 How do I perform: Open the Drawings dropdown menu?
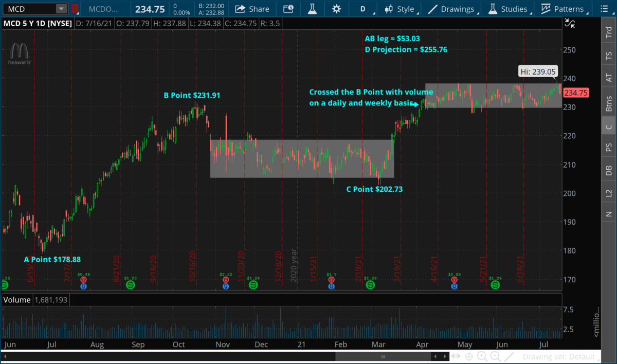(x=452, y=9)
